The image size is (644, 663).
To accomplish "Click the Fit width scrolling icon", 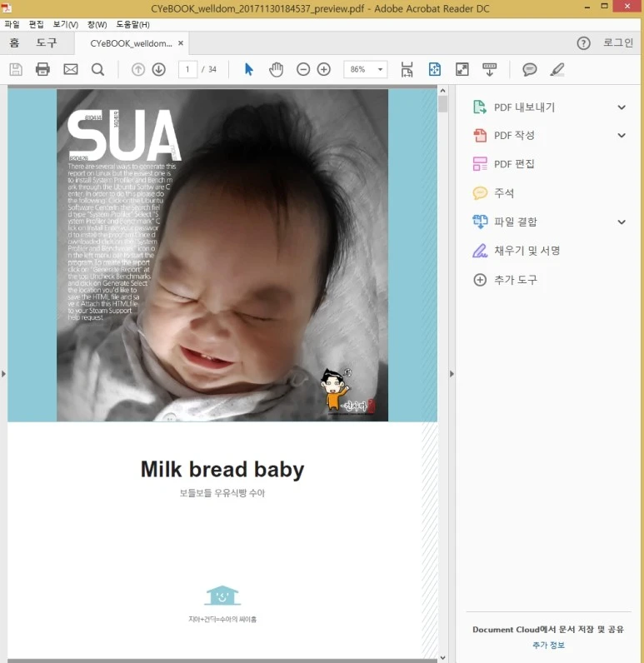I will click(407, 69).
